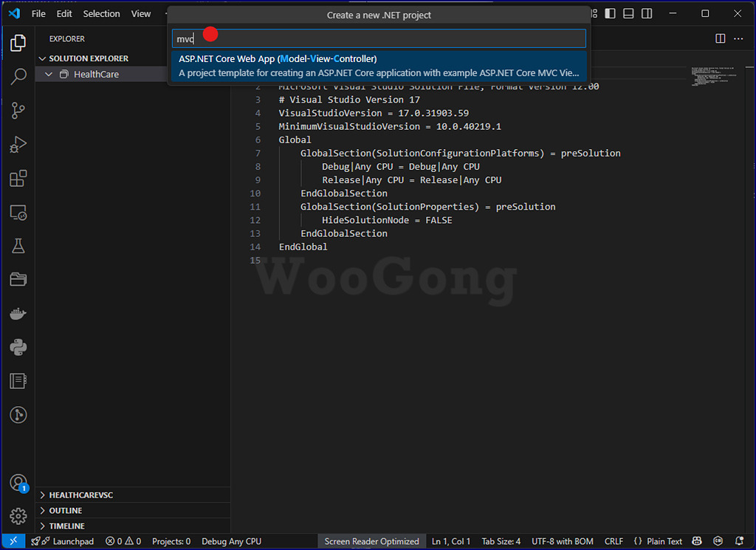Viewport: 756px width, 550px height.
Task: Show errors and warnings count
Action: 123,541
